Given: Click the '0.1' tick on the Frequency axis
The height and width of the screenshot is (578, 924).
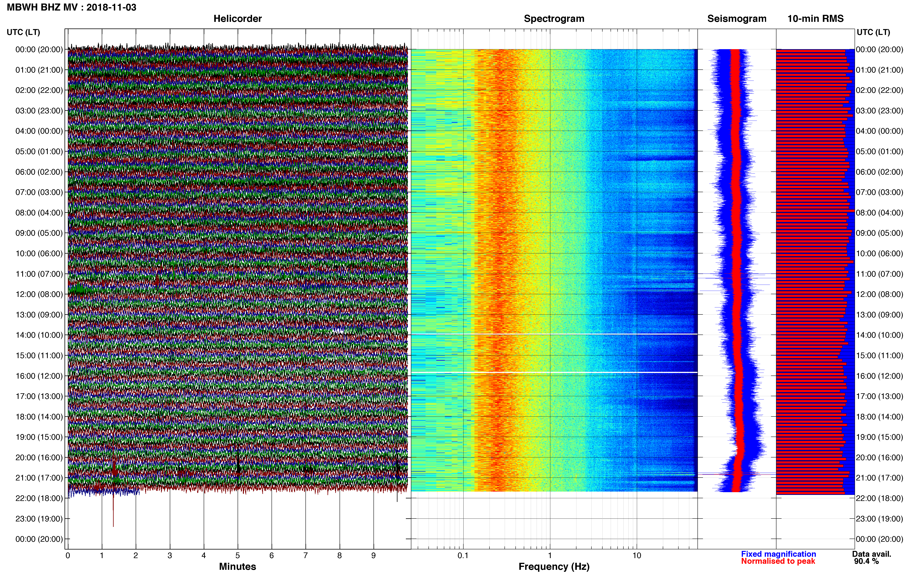Looking at the screenshot, I should point(463,556).
